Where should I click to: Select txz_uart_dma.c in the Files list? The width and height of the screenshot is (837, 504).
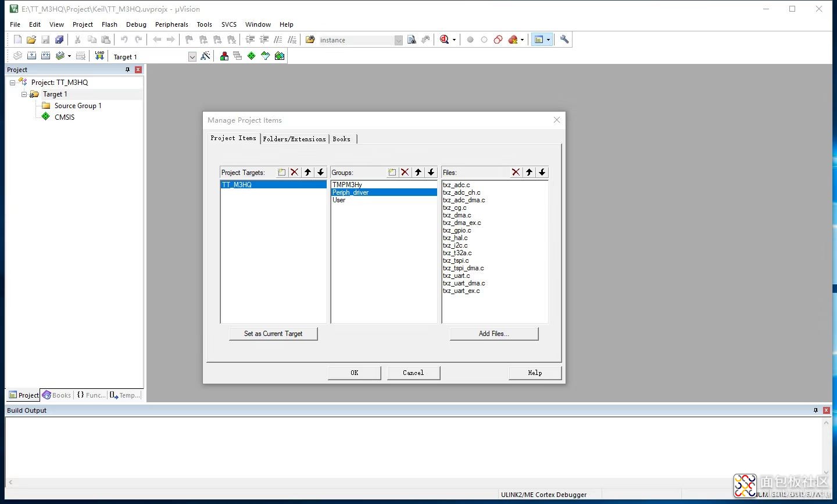click(464, 283)
